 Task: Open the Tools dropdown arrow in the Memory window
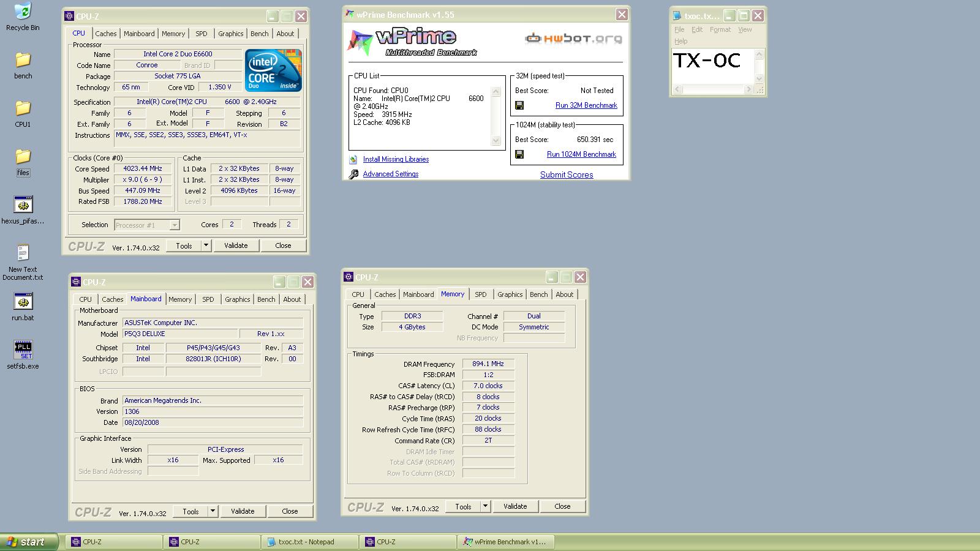[x=485, y=506]
